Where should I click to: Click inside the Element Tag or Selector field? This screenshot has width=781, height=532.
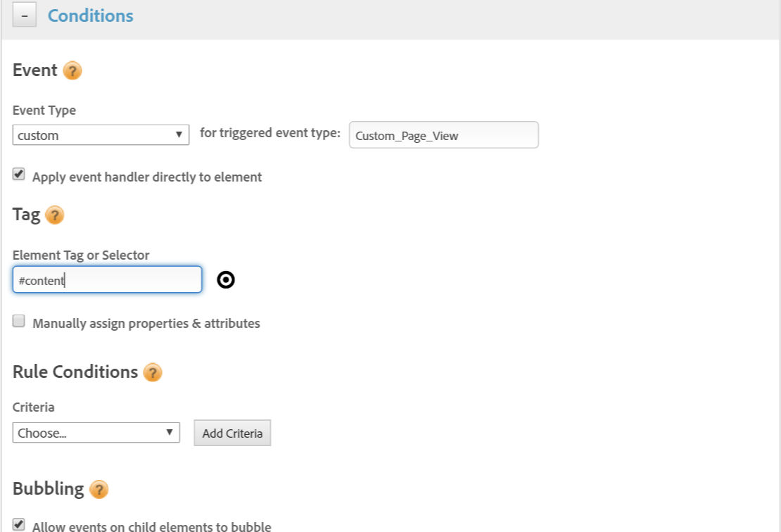(x=107, y=279)
